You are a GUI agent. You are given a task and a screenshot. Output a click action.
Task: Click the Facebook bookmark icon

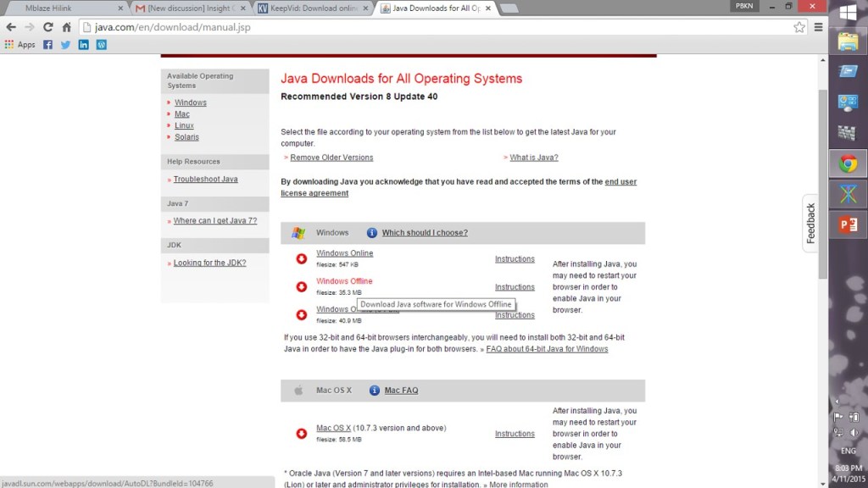(47, 44)
